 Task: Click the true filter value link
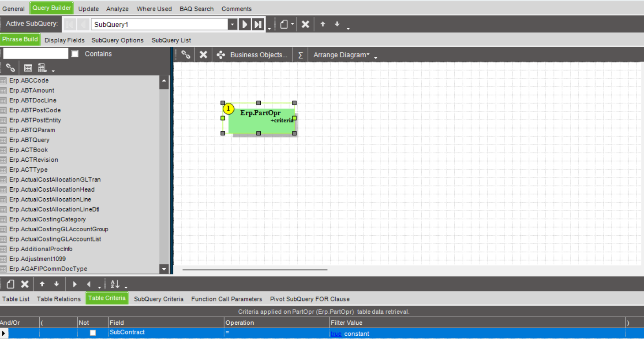click(x=336, y=334)
